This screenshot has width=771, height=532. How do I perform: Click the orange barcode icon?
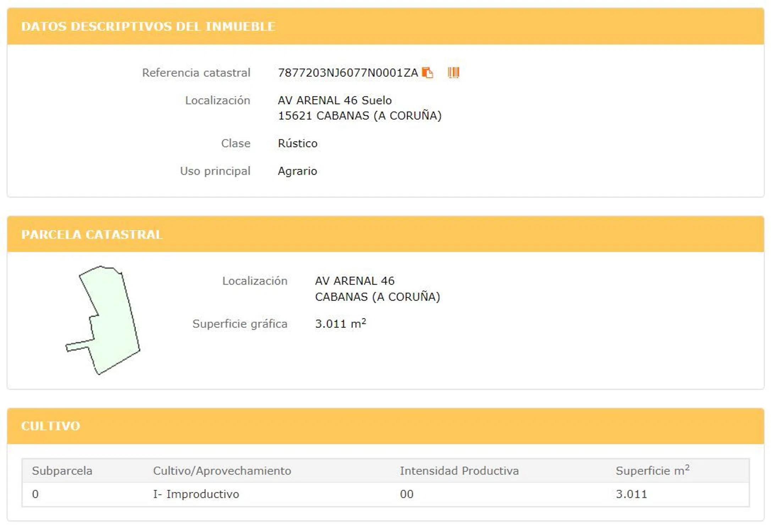(x=453, y=73)
